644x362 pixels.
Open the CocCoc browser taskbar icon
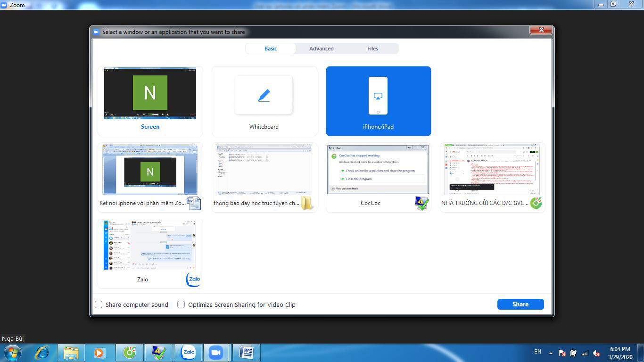tap(130, 353)
